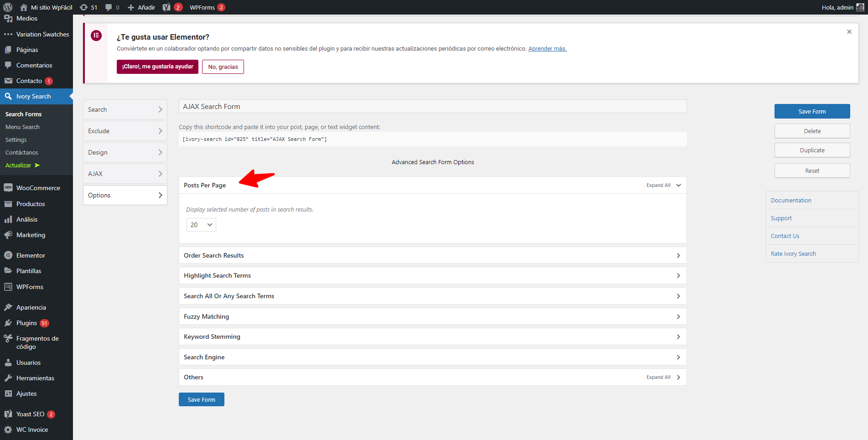This screenshot has width=868, height=440.
Task: Open the comments bubble icon in admin bar
Action: click(109, 7)
